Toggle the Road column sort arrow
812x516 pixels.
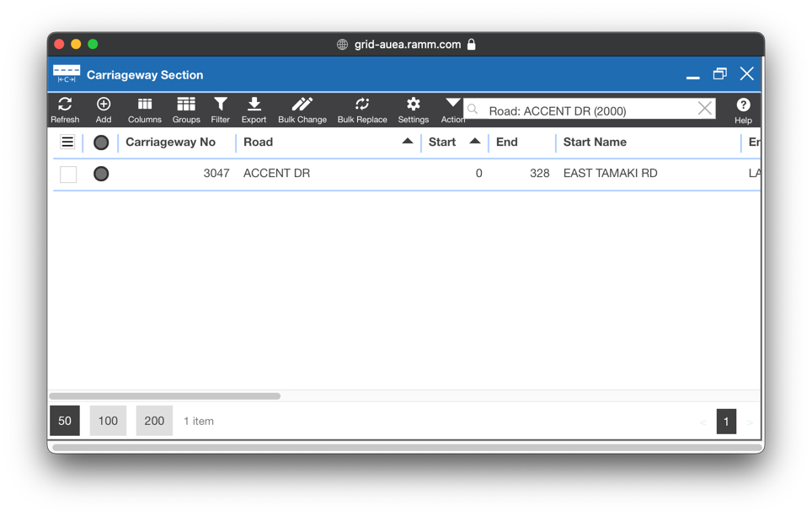pos(407,142)
